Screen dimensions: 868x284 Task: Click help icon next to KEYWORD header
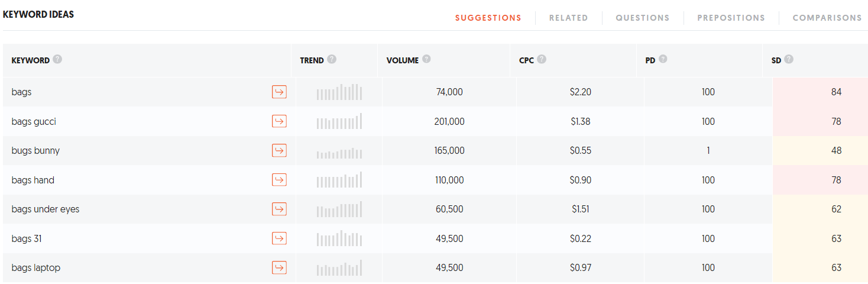pos(57,60)
